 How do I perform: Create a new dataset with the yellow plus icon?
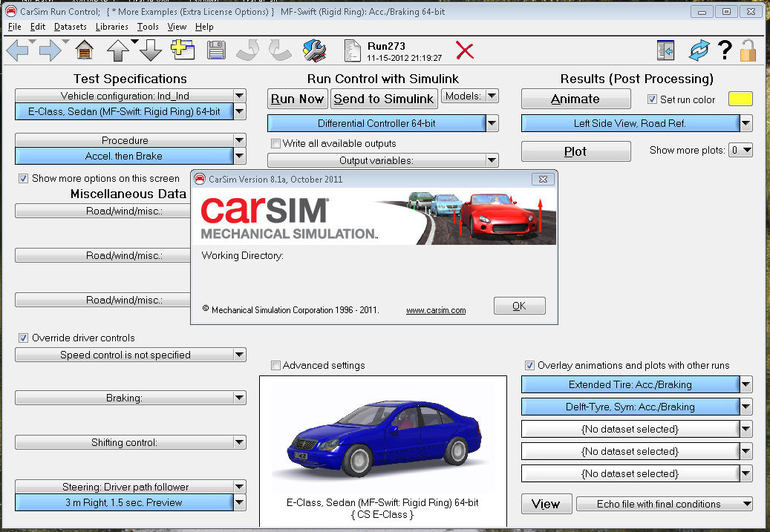pyautogui.click(x=183, y=50)
